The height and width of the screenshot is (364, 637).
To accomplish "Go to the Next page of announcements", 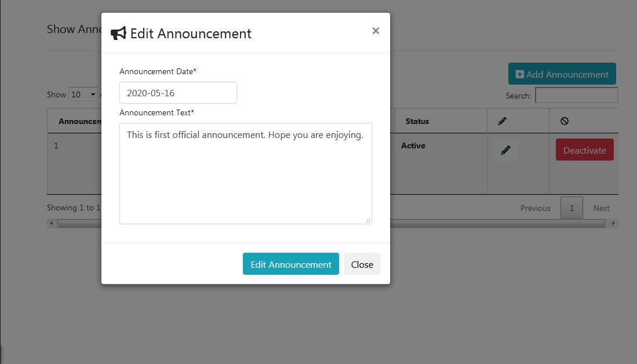I will tap(601, 208).
